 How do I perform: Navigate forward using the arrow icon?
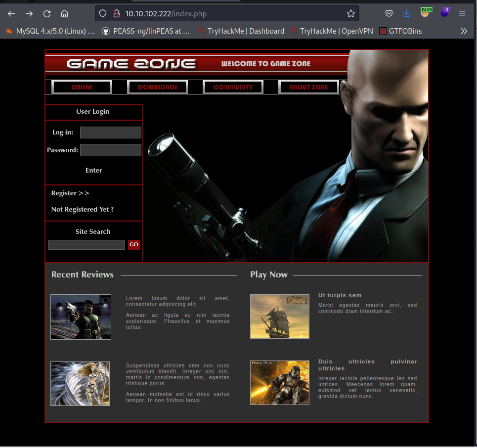coord(30,13)
